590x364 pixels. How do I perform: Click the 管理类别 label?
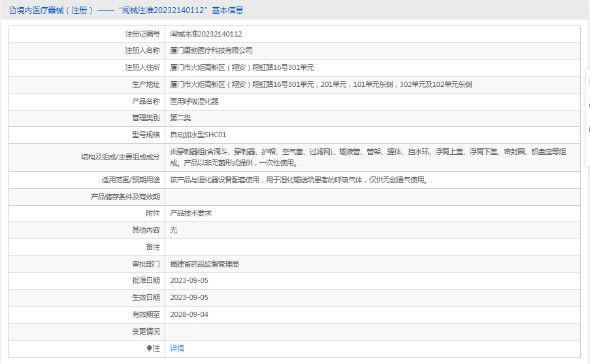click(146, 118)
